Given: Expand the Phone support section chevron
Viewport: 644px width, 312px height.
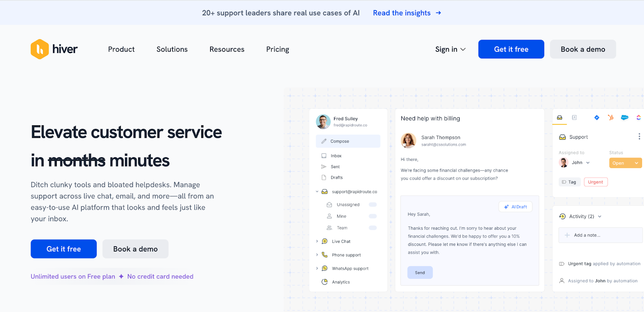Looking at the screenshot, I should click(x=317, y=255).
